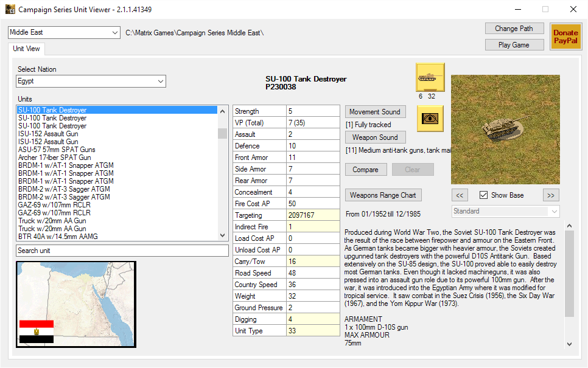Click the tank unit counter icon
The image size is (588, 368).
click(x=430, y=77)
